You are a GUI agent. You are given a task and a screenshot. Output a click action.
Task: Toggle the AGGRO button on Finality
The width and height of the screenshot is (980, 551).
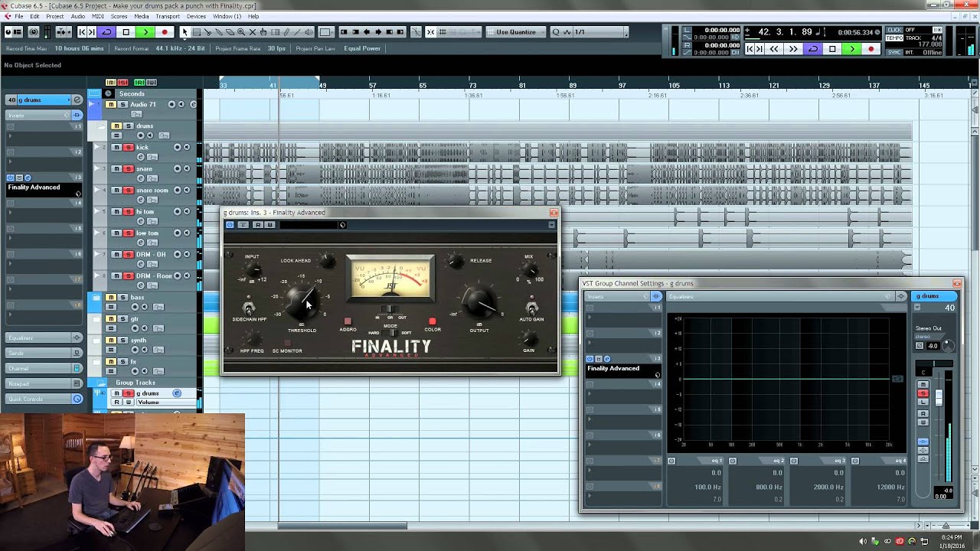click(x=348, y=321)
